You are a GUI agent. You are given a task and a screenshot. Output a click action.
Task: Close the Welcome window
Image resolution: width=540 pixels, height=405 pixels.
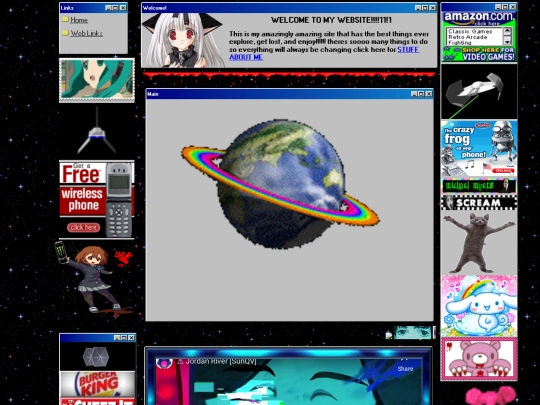tap(433, 8)
